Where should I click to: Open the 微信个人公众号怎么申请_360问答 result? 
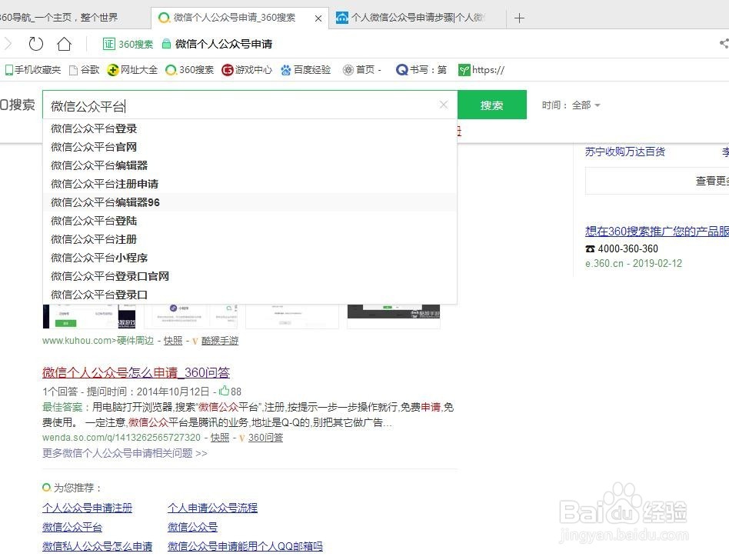[136, 372]
